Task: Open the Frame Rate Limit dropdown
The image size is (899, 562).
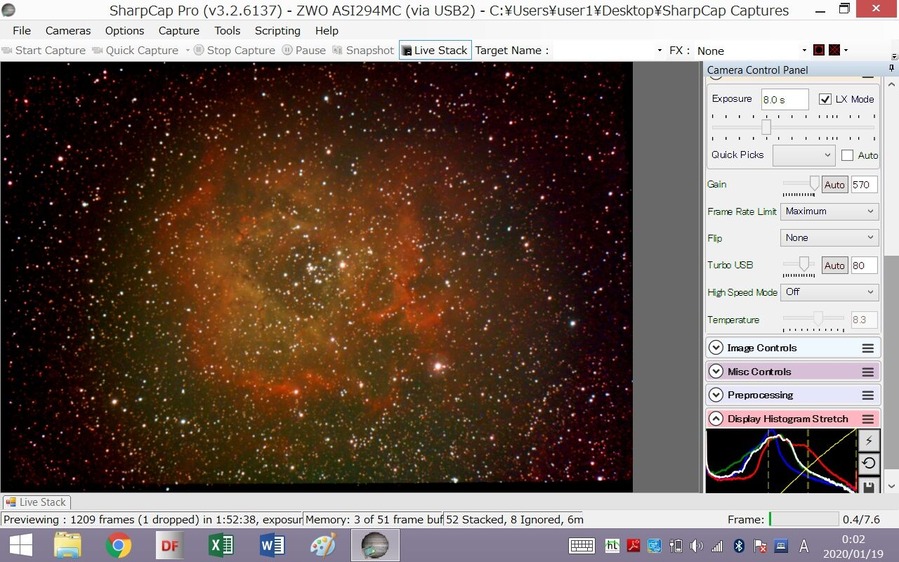Action: 829,211
